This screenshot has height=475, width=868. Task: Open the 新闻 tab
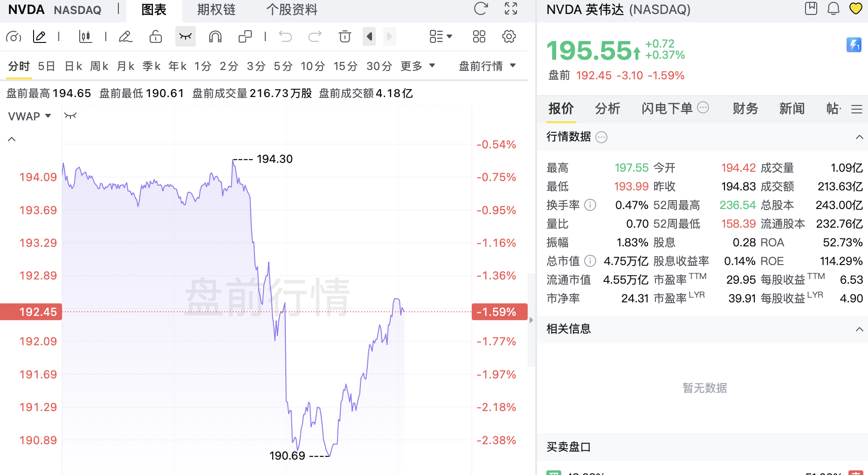[792, 109]
